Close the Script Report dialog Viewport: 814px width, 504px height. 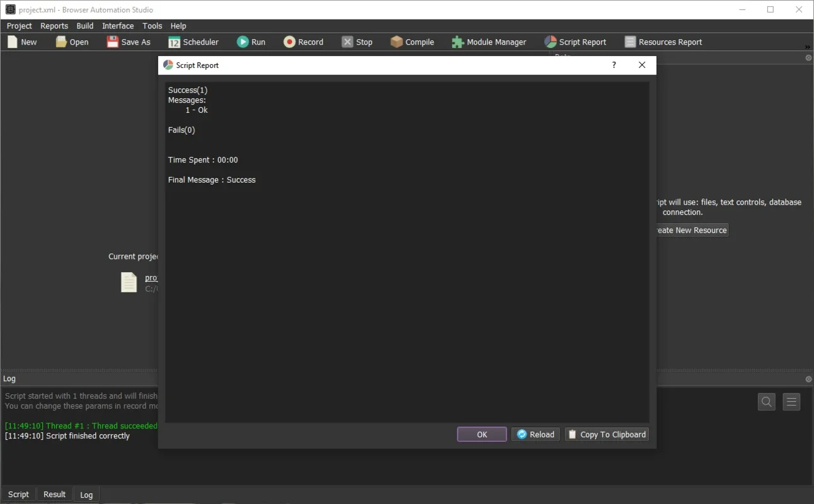[642, 65]
